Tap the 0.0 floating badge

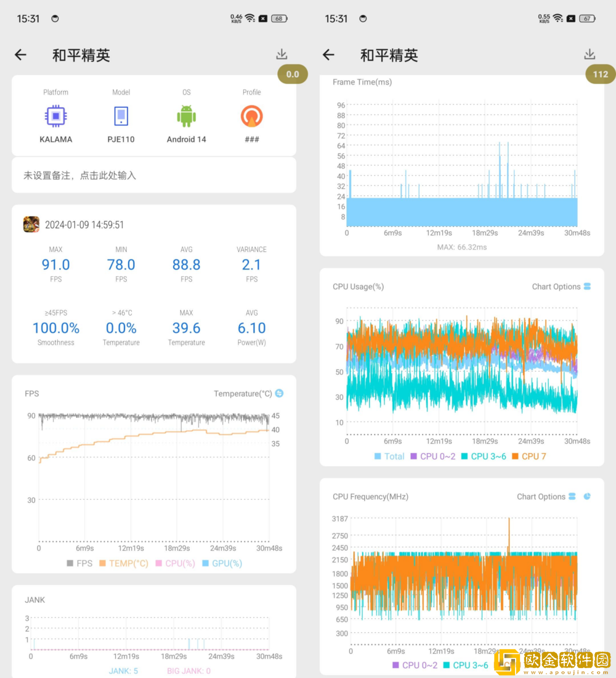(293, 75)
